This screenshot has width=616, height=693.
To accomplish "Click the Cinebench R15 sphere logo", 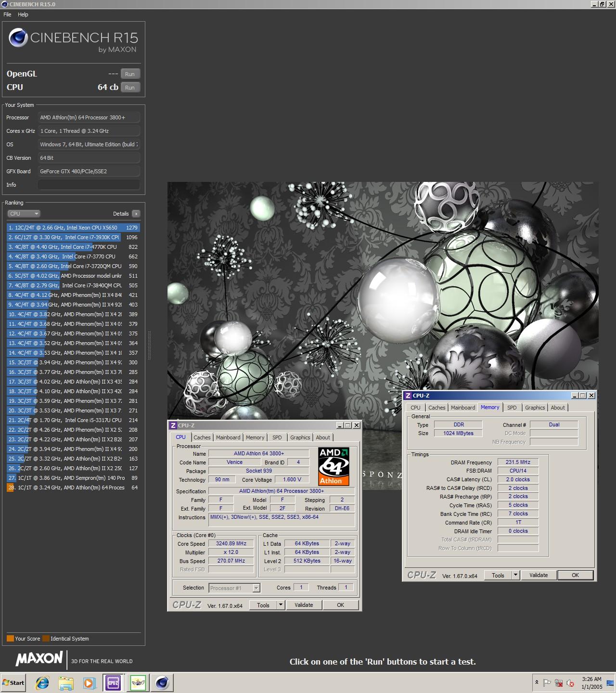I will pyautogui.click(x=18, y=38).
